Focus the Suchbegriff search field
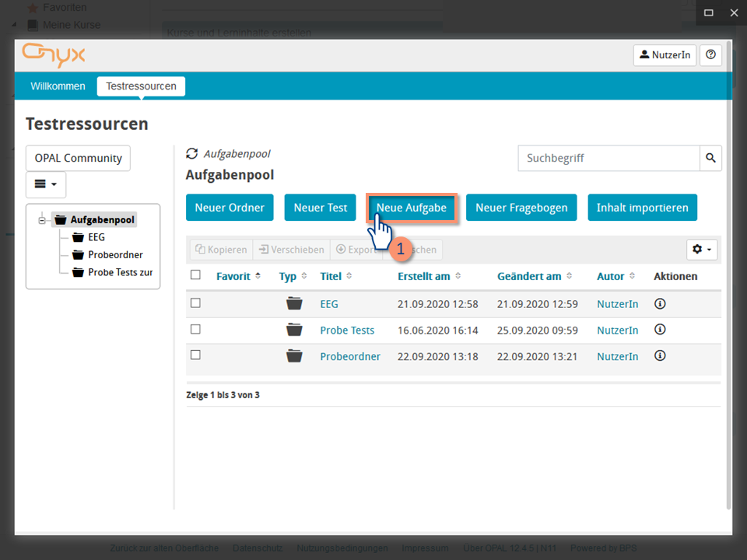The width and height of the screenshot is (747, 560). pyautogui.click(x=608, y=158)
